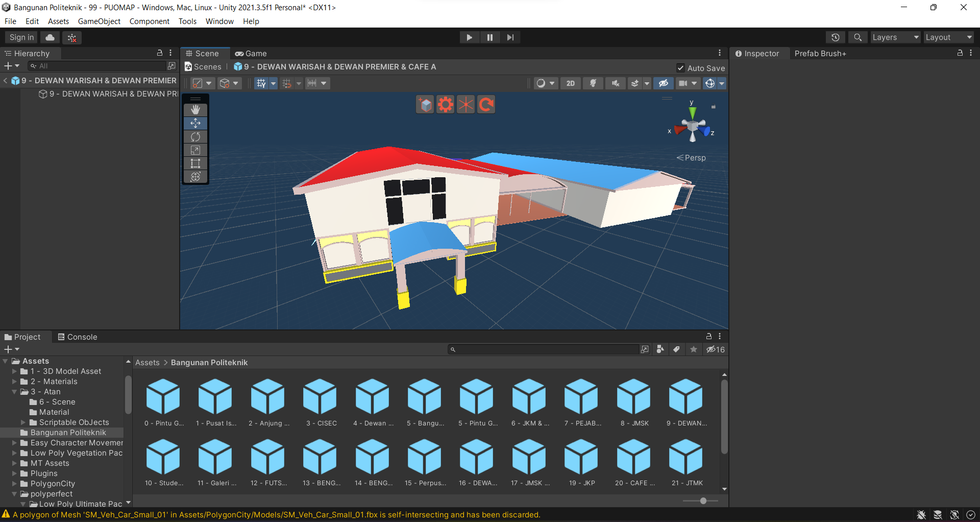Screen dimensions: 980x522
Task: Open the Layers dropdown
Action: pos(895,37)
